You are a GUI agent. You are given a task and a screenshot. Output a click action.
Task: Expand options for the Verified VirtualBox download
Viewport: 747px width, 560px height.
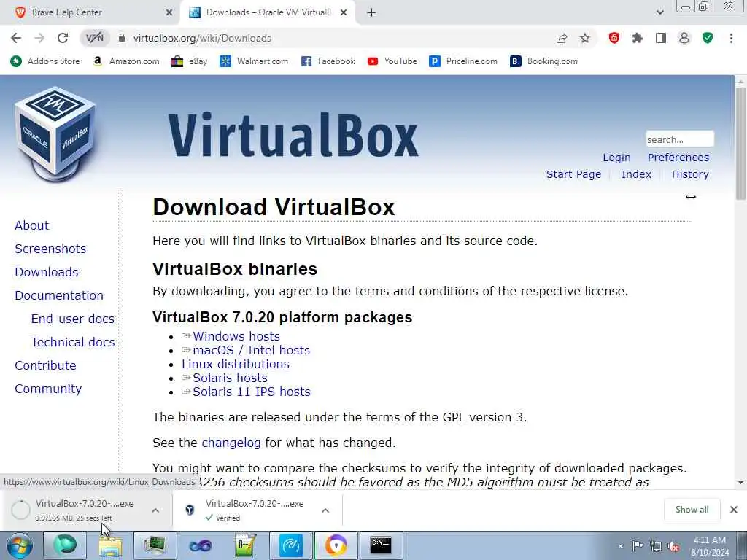pos(325,510)
